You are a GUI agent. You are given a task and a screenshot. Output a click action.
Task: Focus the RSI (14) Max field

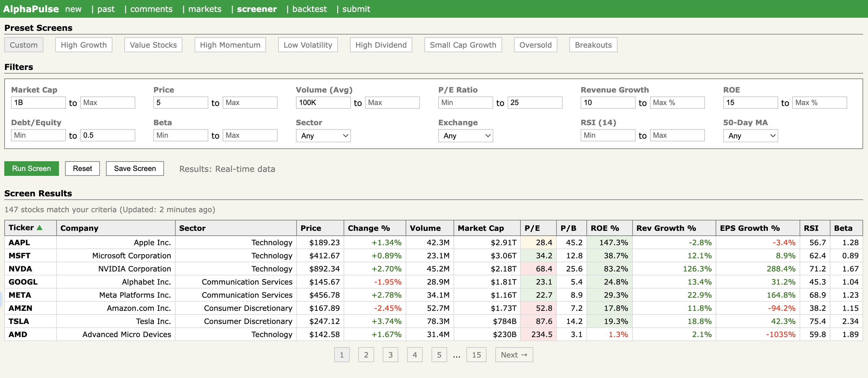pyautogui.click(x=677, y=136)
